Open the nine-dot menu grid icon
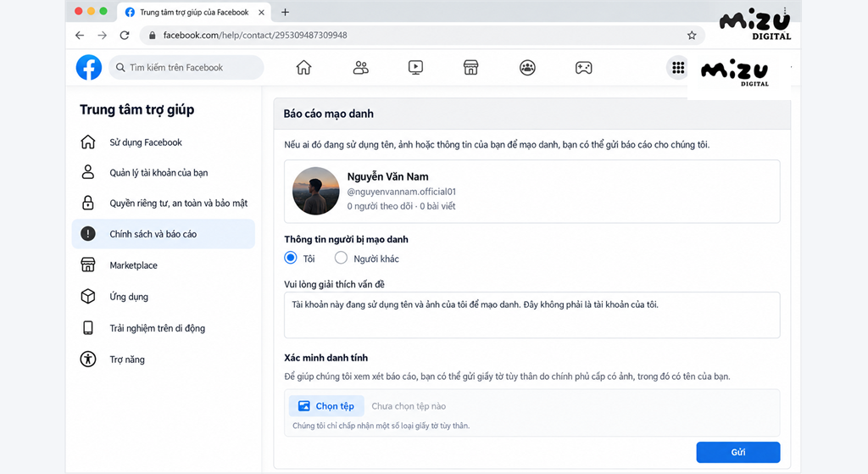 (677, 68)
